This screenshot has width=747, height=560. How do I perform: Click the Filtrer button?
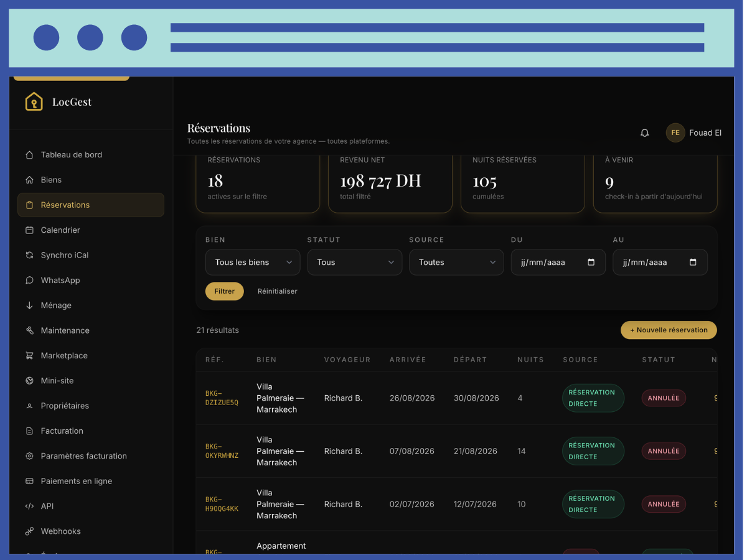pos(225,291)
